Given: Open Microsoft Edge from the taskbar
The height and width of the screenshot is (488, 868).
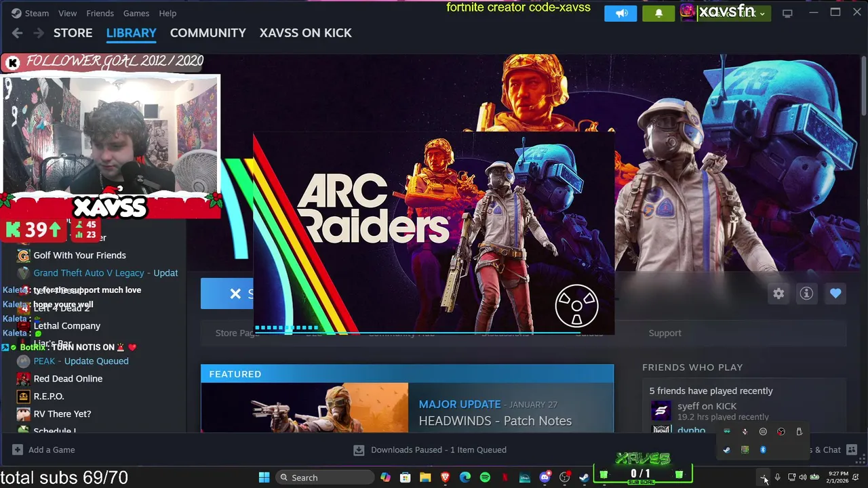Looking at the screenshot, I should point(465,478).
